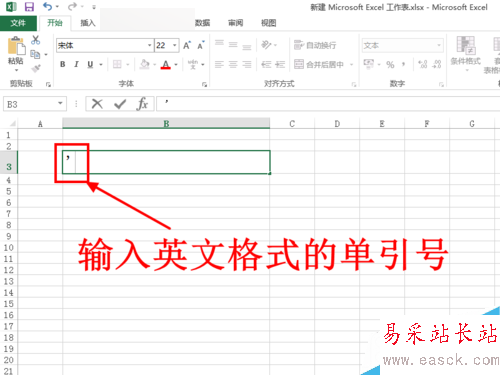Screen dimensions: 500x375
Task: Select column A header
Action: (x=40, y=124)
